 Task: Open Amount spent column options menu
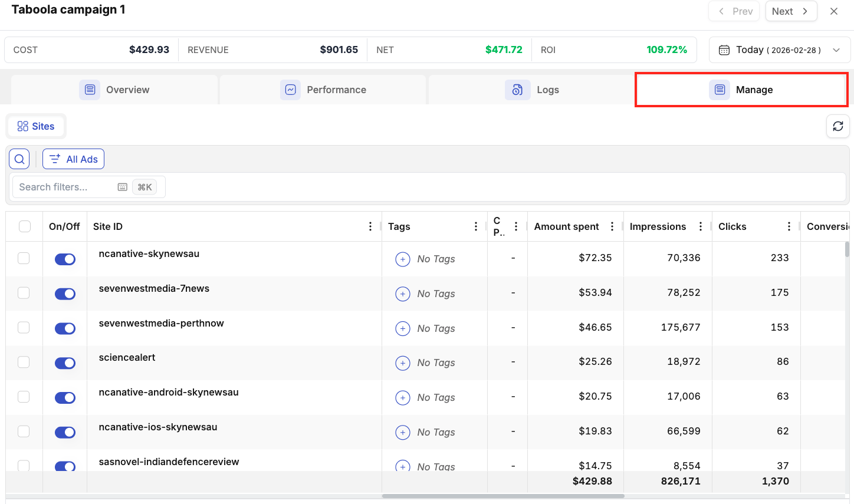click(x=612, y=226)
